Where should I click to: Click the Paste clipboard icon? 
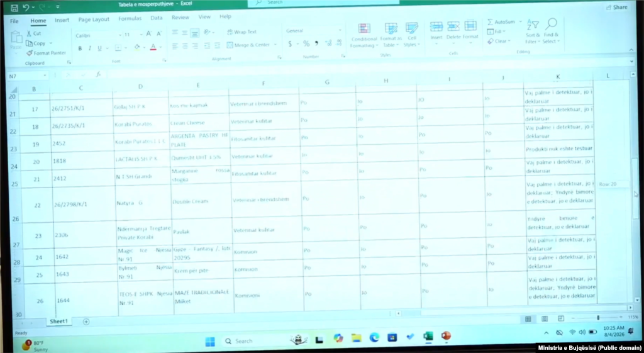point(16,38)
